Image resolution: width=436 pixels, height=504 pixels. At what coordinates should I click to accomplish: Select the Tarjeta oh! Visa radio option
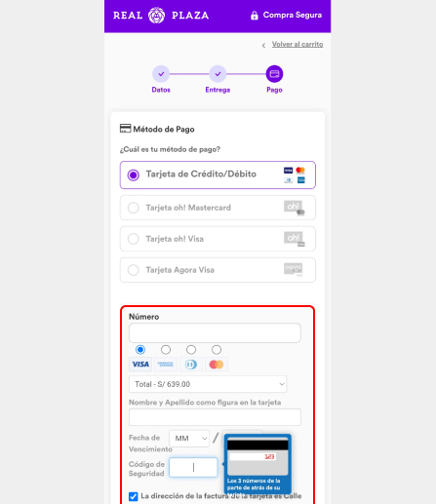pyautogui.click(x=134, y=239)
